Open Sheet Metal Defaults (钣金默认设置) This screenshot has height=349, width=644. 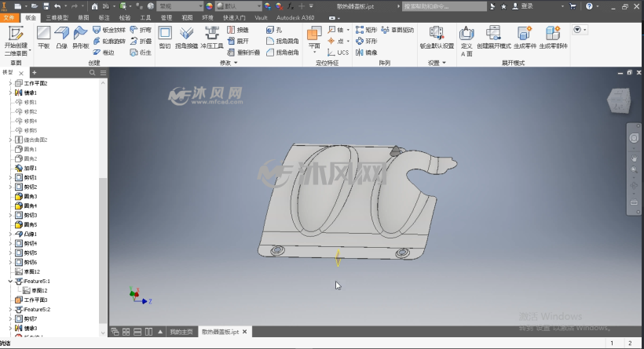click(437, 38)
